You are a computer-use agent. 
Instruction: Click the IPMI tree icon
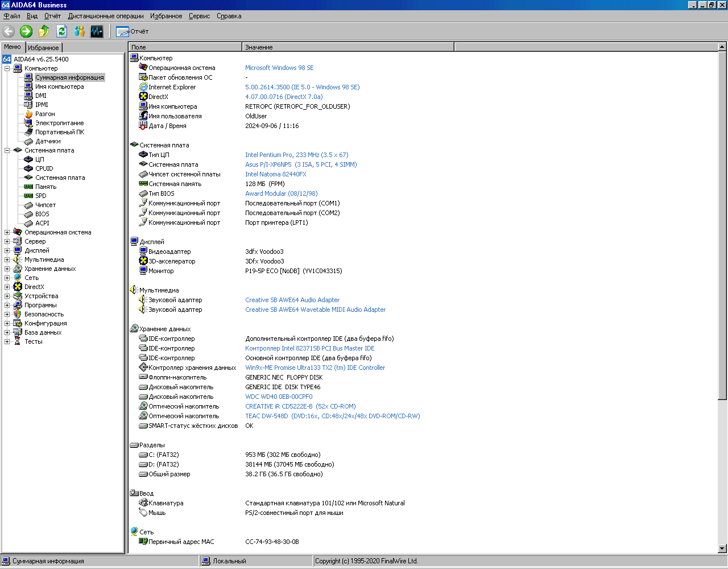coord(28,105)
